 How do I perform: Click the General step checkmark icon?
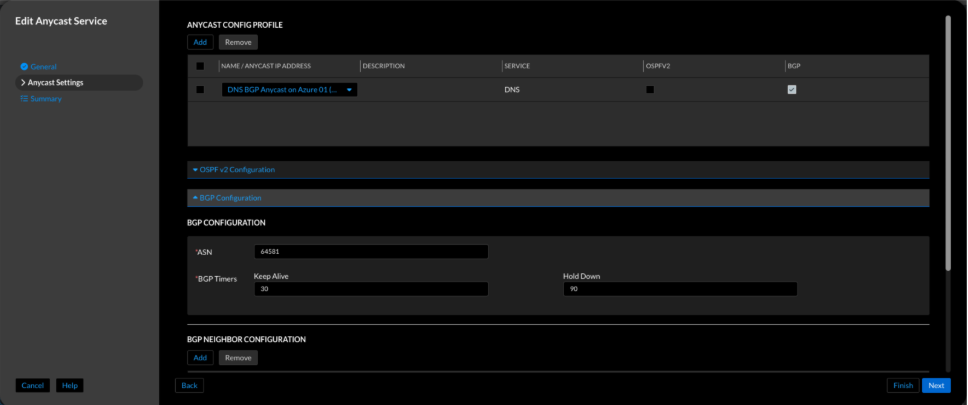[x=23, y=67]
